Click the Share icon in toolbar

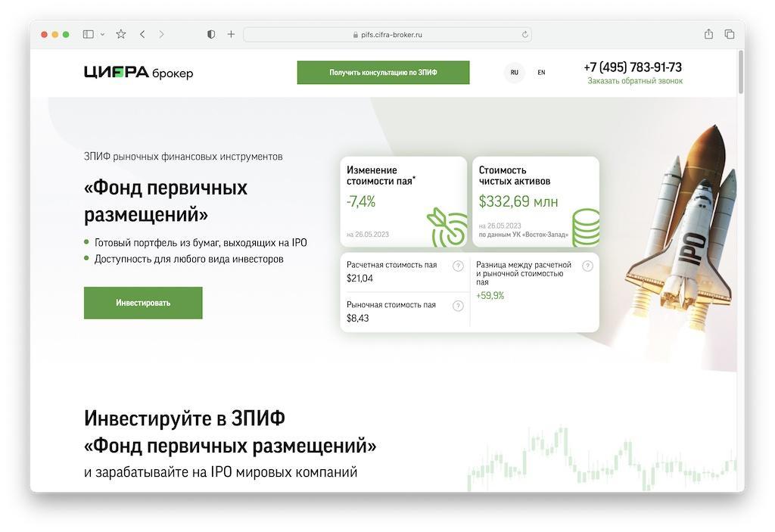coord(708,33)
